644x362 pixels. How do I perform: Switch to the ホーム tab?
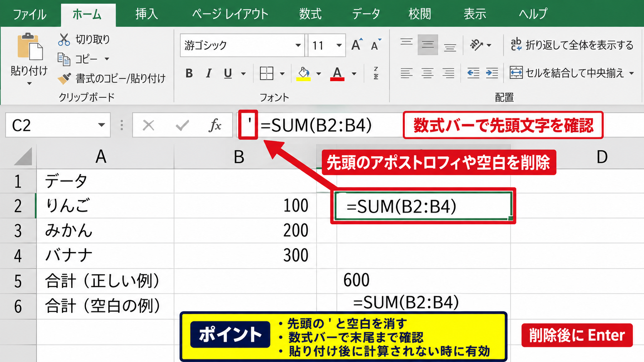click(x=87, y=15)
